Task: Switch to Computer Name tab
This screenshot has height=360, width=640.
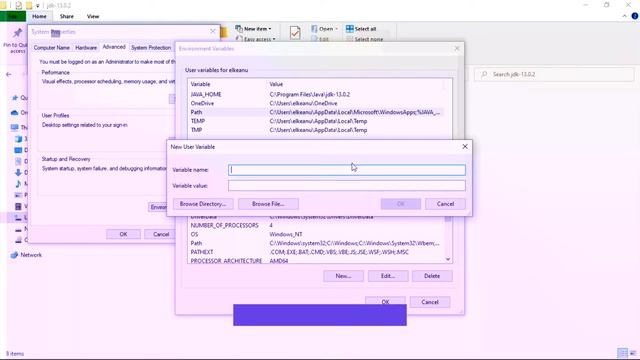Action: (x=51, y=48)
